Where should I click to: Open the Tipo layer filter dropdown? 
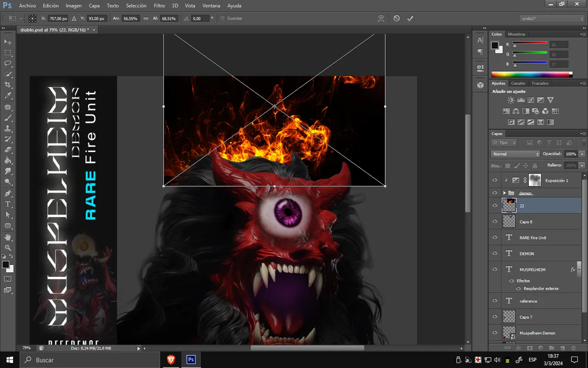[504, 143]
